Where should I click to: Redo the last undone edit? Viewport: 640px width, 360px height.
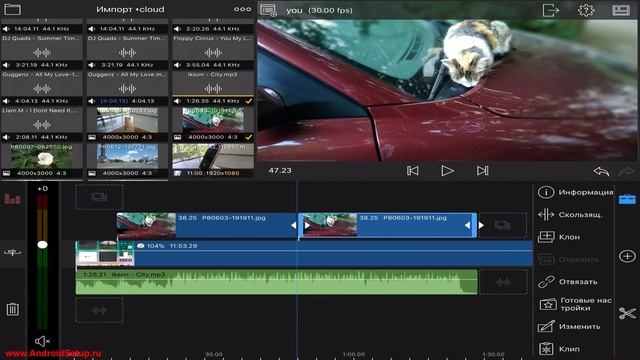(626, 171)
